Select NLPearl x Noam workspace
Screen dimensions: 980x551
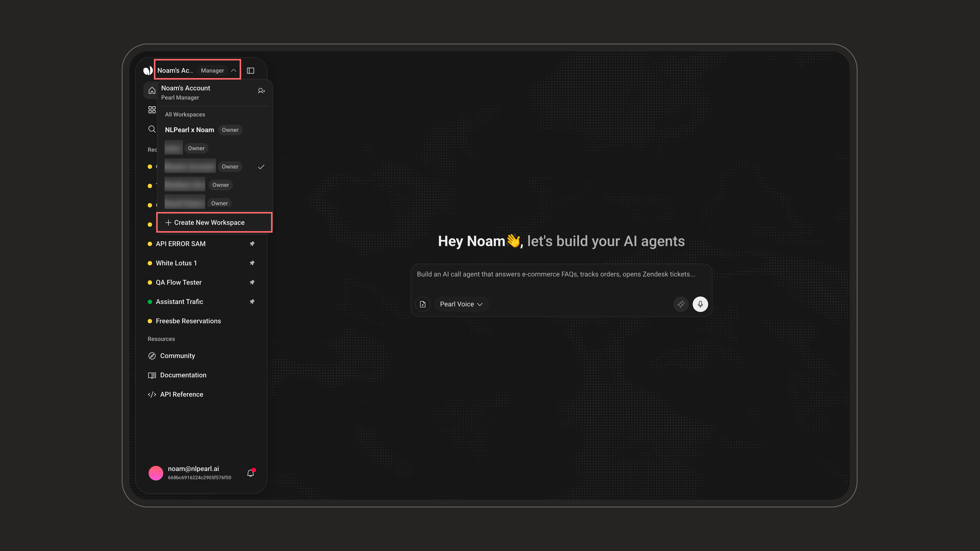coord(215,130)
